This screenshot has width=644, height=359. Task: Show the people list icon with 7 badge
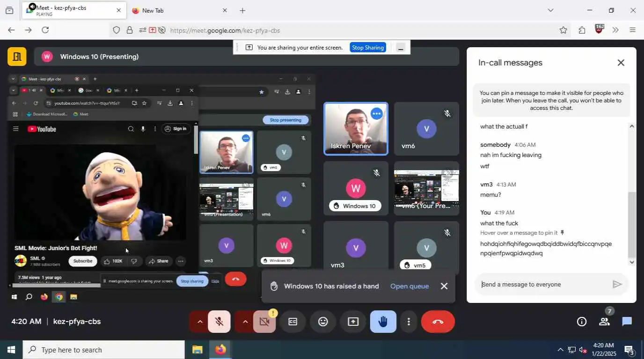(x=605, y=321)
